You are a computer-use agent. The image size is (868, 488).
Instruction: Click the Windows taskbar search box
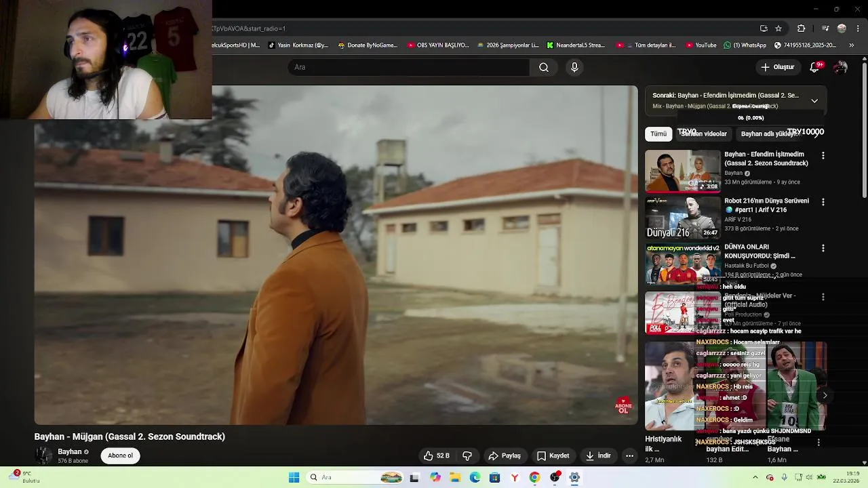(x=355, y=477)
